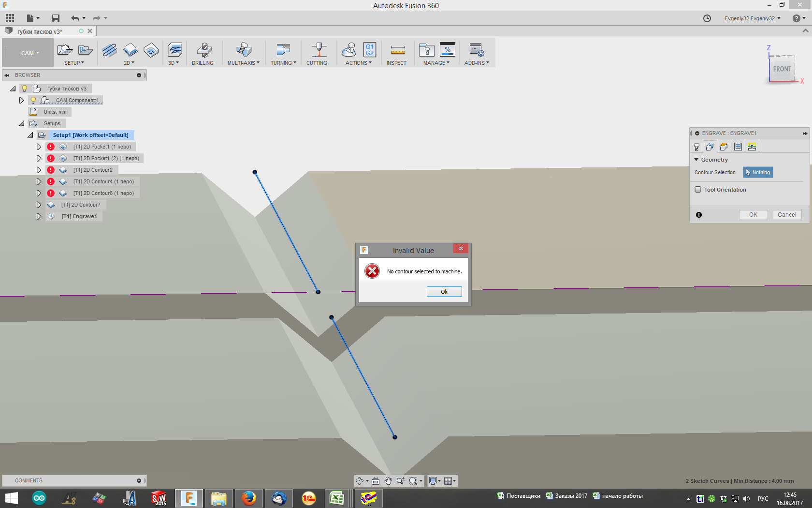
Task: Open the Help question mark menu
Action: [798, 18]
